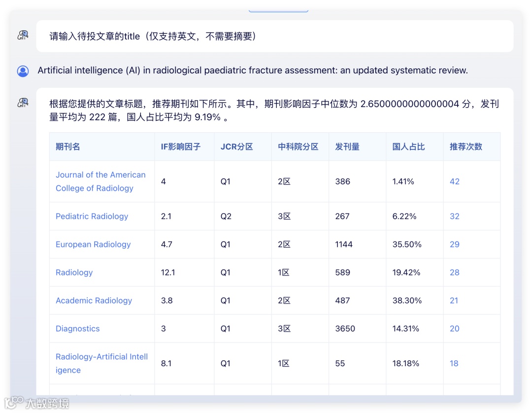Click the blue user avatar icon
Image resolution: width=532 pixels, height=413 pixels.
click(x=23, y=71)
